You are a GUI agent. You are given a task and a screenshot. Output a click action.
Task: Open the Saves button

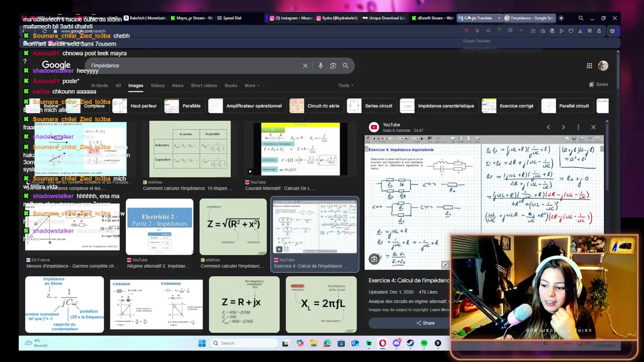click(x=598, y=84)
